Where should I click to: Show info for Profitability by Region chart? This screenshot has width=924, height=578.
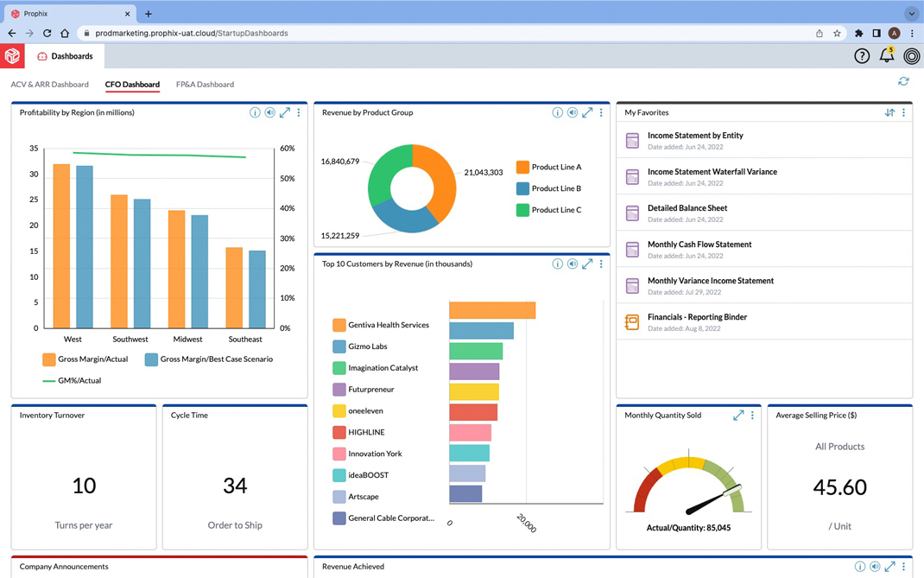click(x=255, y=112)
